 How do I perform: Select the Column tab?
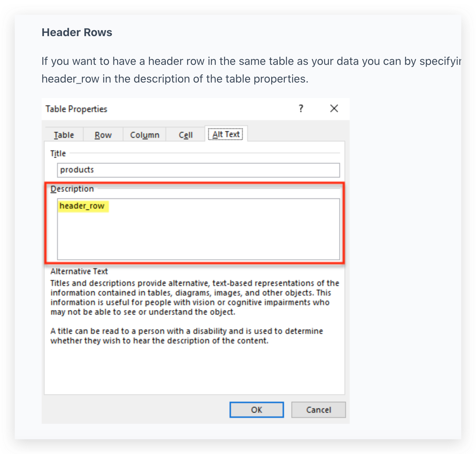(144, 135)
